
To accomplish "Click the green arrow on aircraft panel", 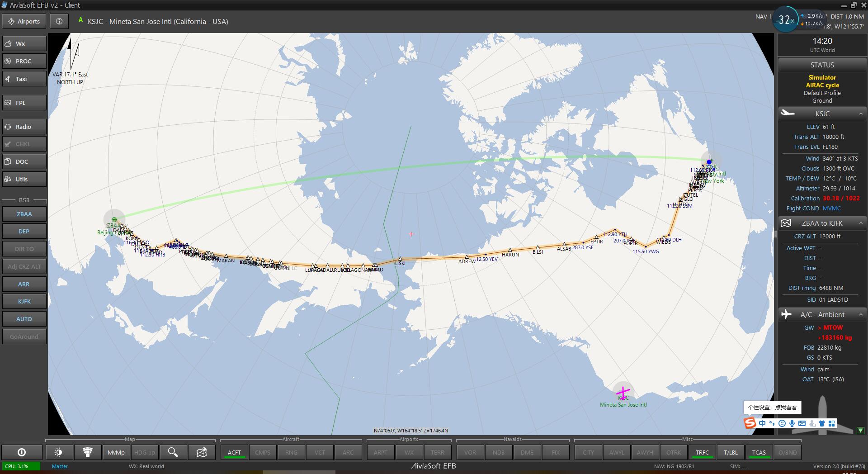I will pyautogui.click(x=860, y=431).
